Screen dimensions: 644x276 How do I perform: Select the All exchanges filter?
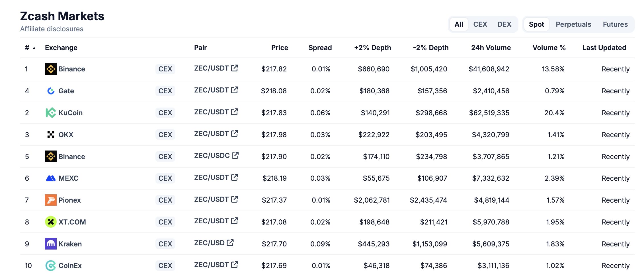pos(459,24)
